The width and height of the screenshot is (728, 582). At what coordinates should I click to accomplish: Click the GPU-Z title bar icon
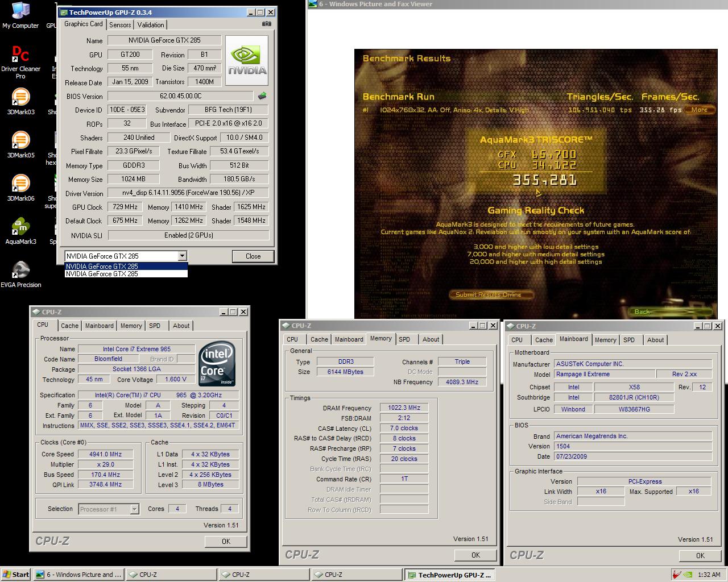63,12
